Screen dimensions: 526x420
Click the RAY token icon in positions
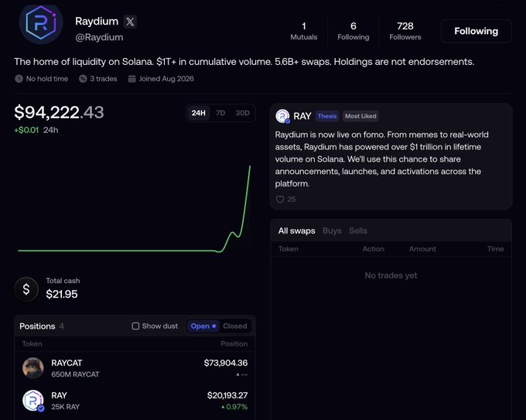tap(32, 401)
